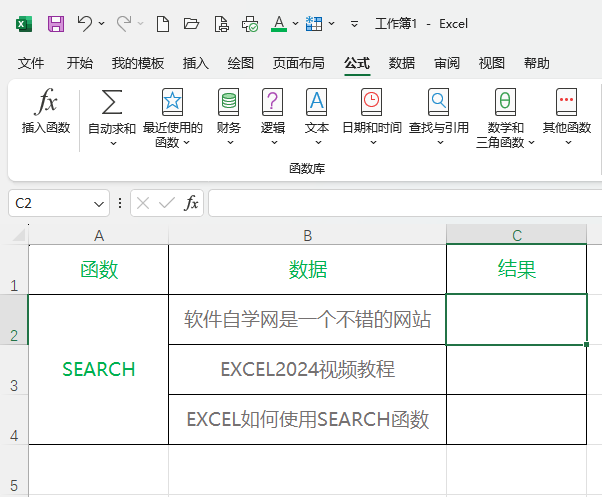The height and width of the screenshot is (497, 602).
Task: Switch to the 开始 tab
Action: pos(79,63)
